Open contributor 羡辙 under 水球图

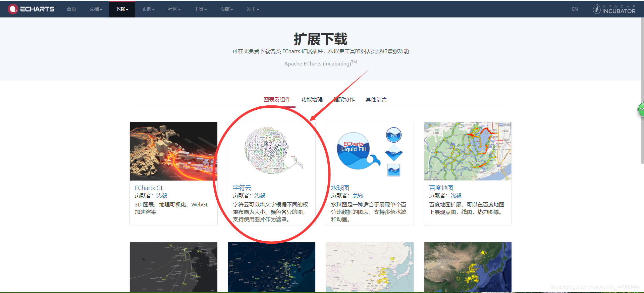point(358,196)
